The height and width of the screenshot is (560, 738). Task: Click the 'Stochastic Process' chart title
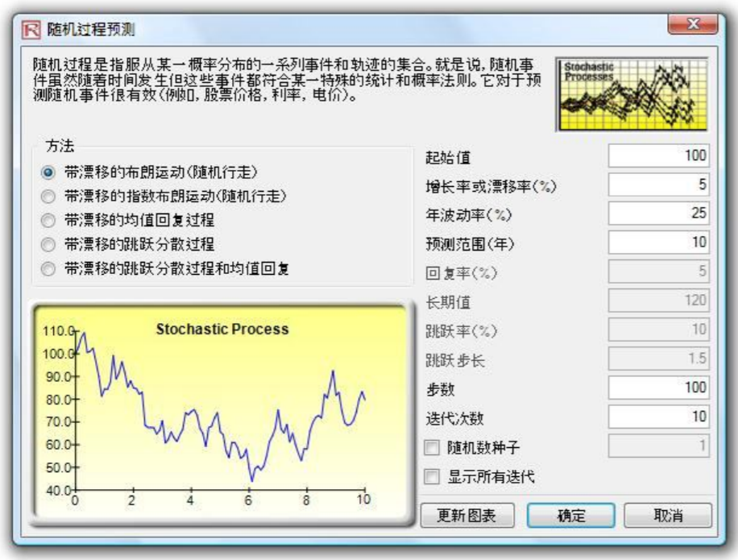pyautogui.click(x=222, y=329)
